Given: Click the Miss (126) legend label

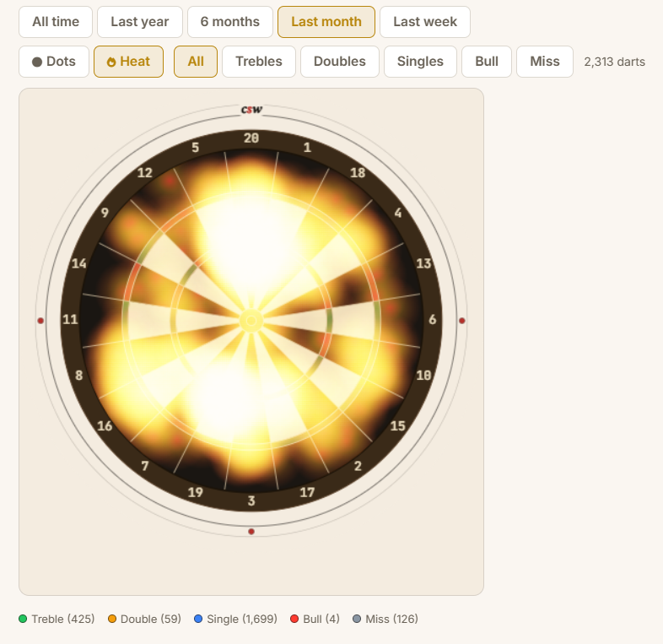Looking at the screenshot, I should point(391,619).
